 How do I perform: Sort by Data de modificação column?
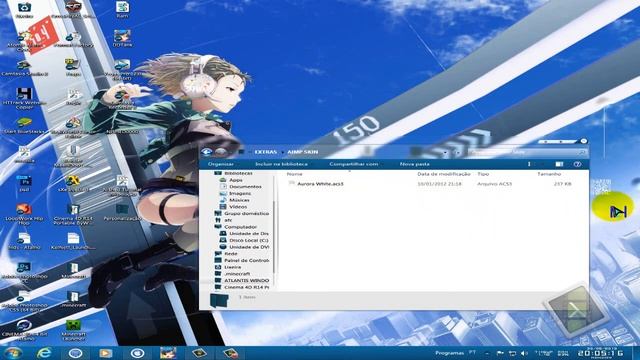[444, 174]
